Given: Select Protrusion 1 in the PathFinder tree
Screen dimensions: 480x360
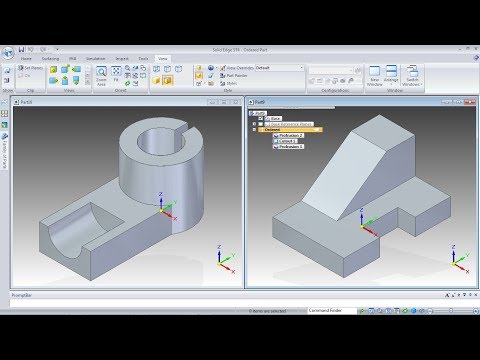Looking at the screenshot, I should 288,146.
